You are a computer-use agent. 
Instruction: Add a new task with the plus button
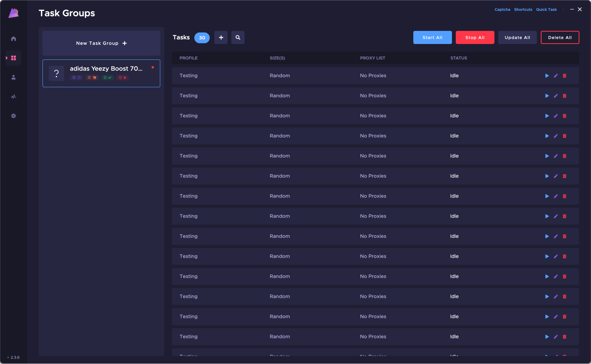click(x=221, y=38)
